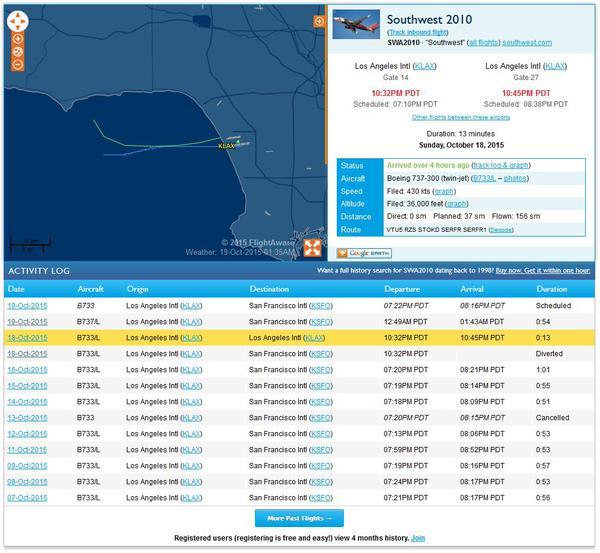The width and height of the screenshot is (600, 553).
Task: Click More Past Flights button
Action: click(x=299, y=518)
